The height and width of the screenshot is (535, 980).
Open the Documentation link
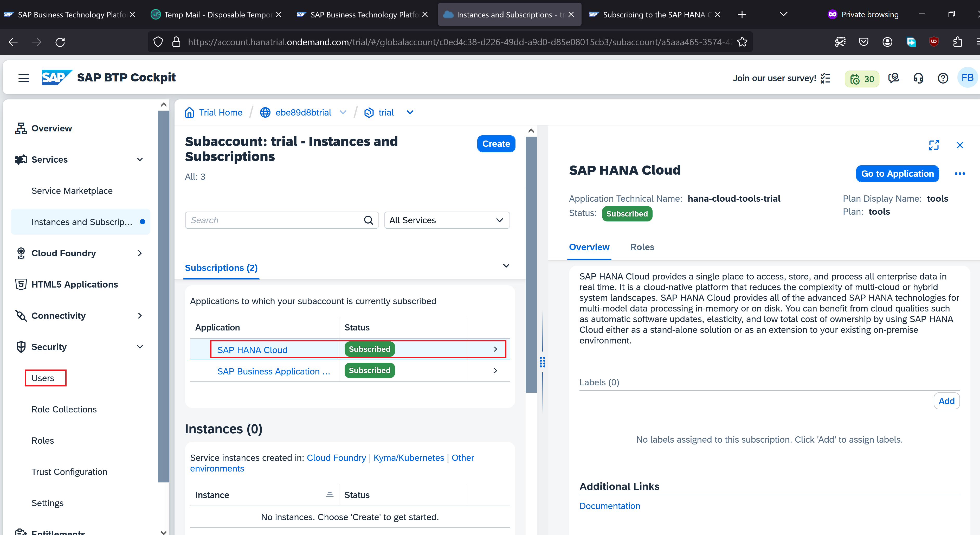[x=609, y=506]
